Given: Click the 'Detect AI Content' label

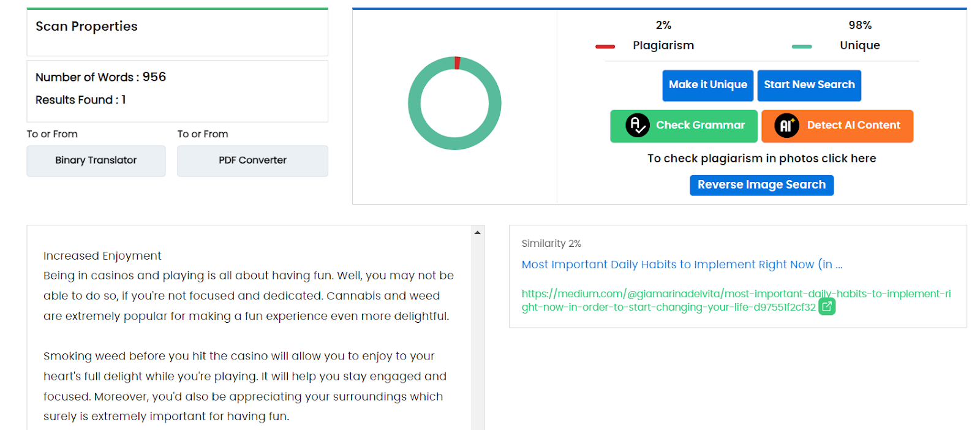Looking at the screenshot, I should [x=853, y=126].
